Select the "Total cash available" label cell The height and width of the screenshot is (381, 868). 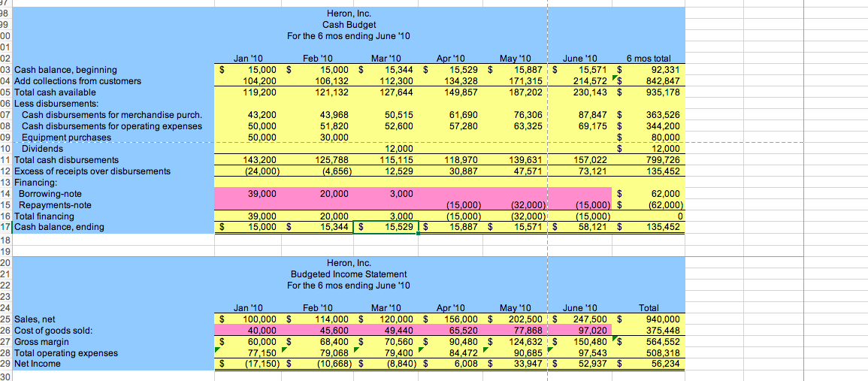coord(55,92)
